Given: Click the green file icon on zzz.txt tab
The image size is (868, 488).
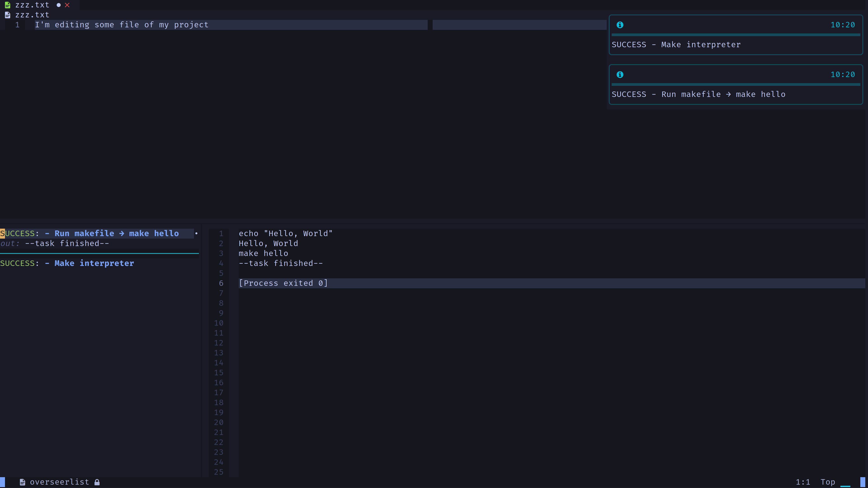Looking at the screenshot, I should [x=7, y=5].
